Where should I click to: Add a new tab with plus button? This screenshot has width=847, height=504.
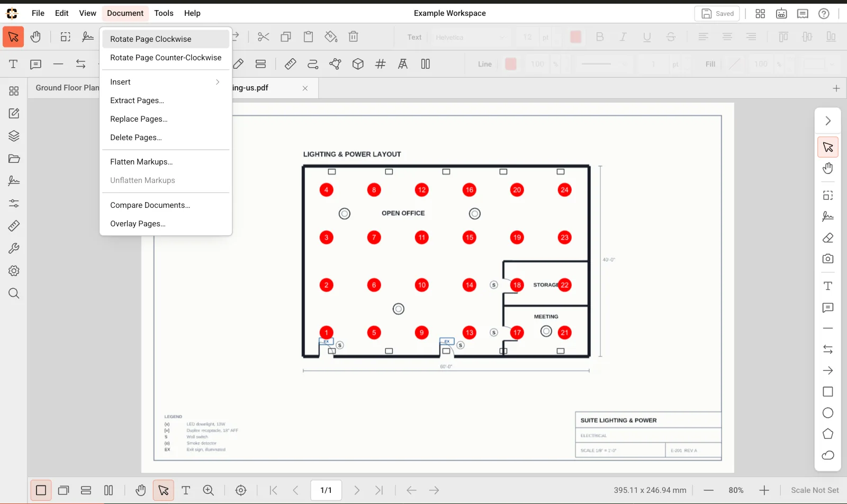(x=836, y=88)
